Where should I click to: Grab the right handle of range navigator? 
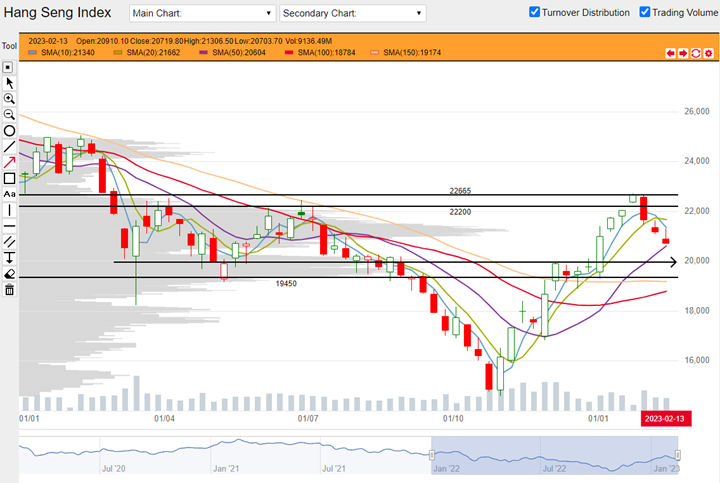[678, 455]
